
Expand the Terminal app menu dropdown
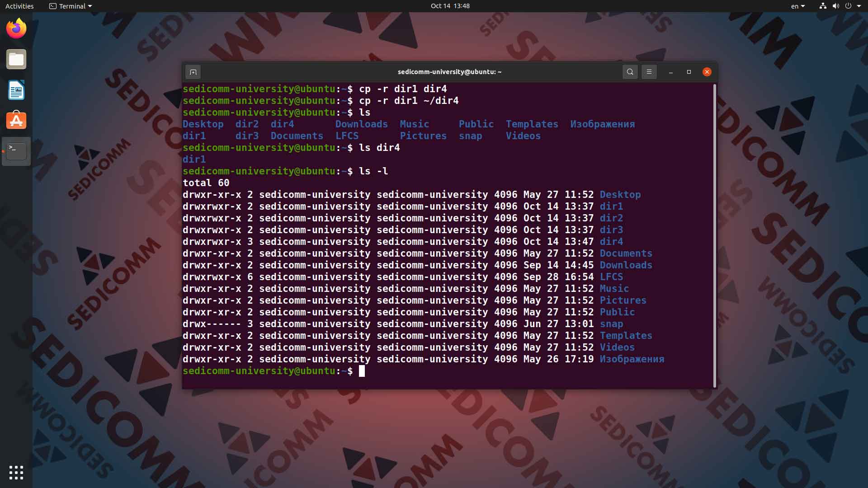tap(70, 6)
